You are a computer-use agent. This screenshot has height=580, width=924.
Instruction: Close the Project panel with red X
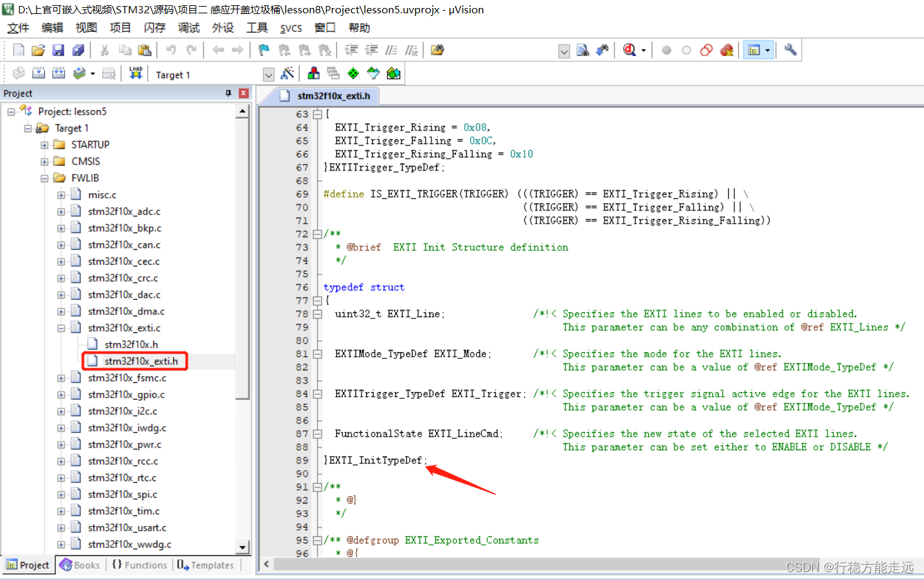coord(244,93)
